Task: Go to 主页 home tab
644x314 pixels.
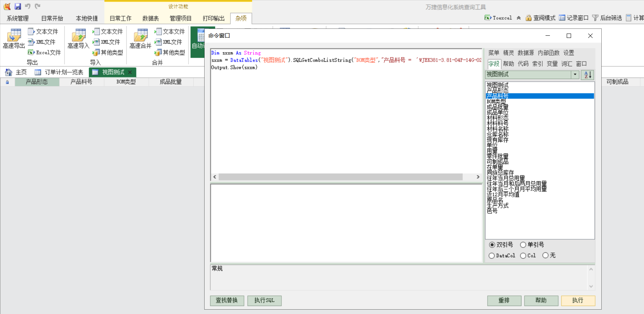Action: click(16, 72)
